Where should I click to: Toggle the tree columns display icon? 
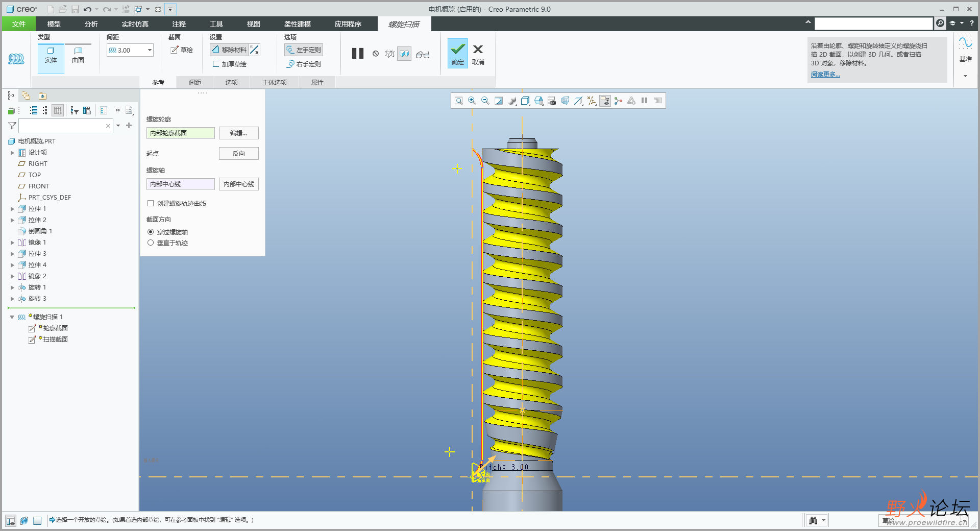tap(58, 110)
